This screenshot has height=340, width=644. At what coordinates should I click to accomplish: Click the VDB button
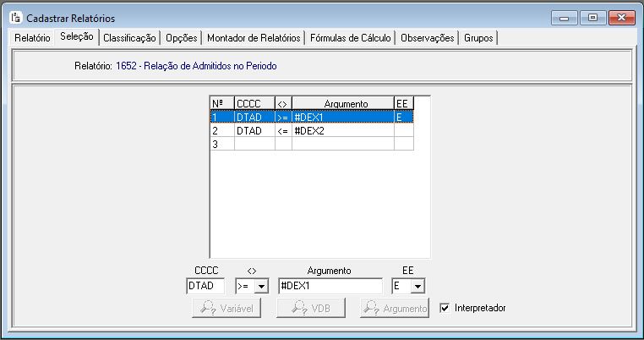(312, 308)
